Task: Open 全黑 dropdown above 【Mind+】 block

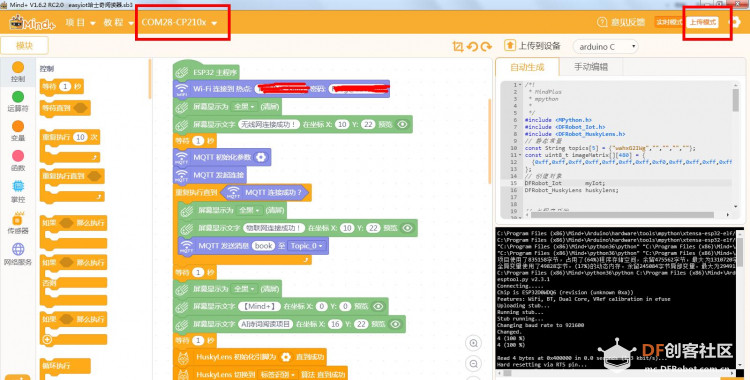Action: [x=245, y=289]
